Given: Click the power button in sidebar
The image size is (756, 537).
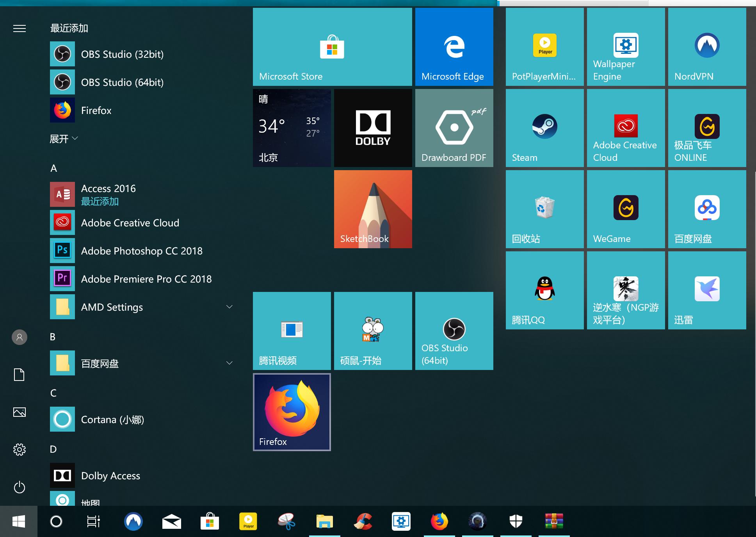Looking at the screenshot, I should [x=20, y=487].
